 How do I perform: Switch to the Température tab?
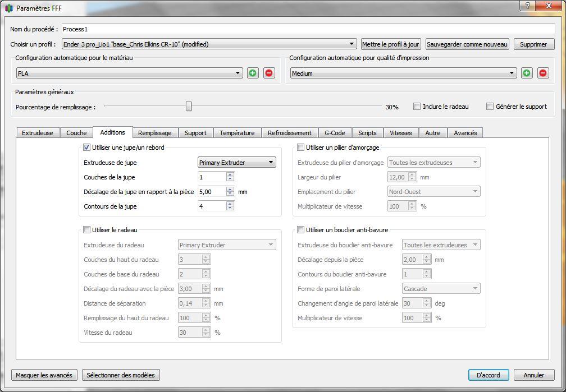click(x=237, y=133)
